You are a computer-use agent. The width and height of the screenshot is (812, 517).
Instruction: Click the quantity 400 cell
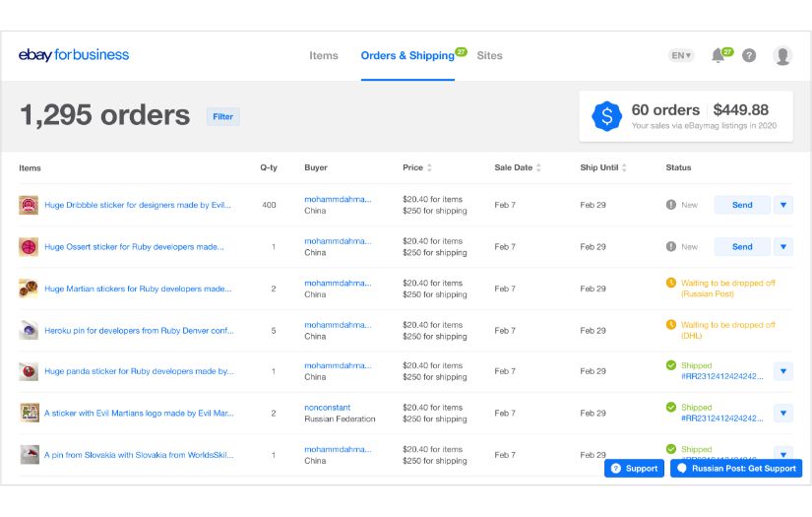[x=269, y=205]
